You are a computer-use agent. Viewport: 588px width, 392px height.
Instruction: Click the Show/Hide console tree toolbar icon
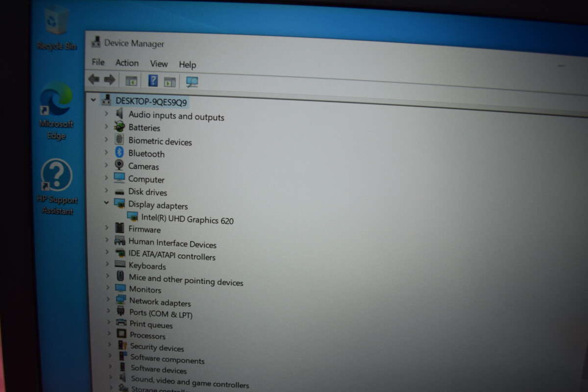click(x=131, y=80)
